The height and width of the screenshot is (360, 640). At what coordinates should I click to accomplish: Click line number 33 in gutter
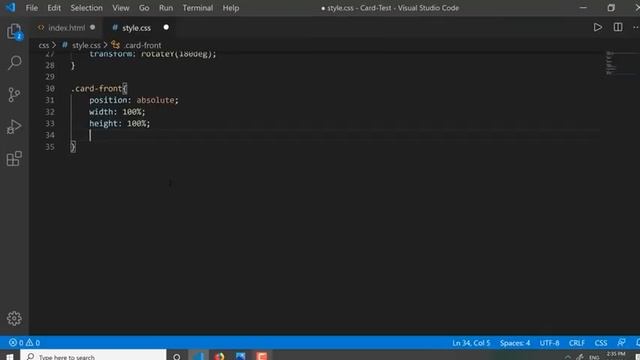coord(50,123)
